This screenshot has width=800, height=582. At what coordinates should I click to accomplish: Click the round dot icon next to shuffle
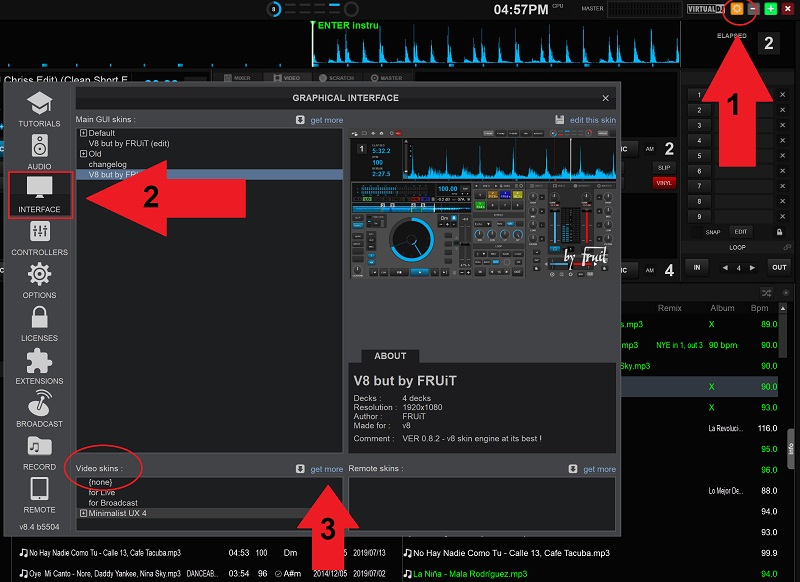tap(786, 293)
